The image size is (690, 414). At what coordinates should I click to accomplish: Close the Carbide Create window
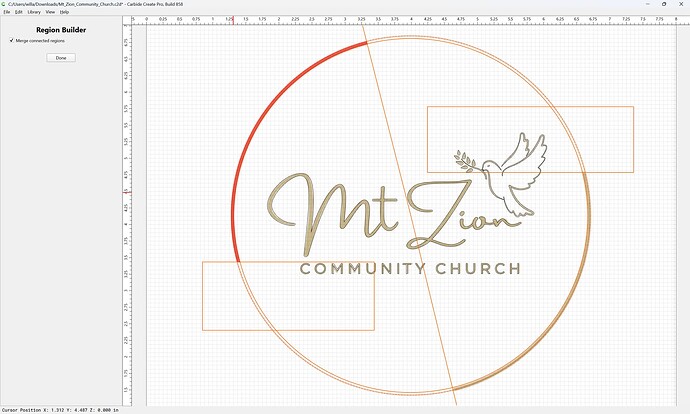coord(680,4)
